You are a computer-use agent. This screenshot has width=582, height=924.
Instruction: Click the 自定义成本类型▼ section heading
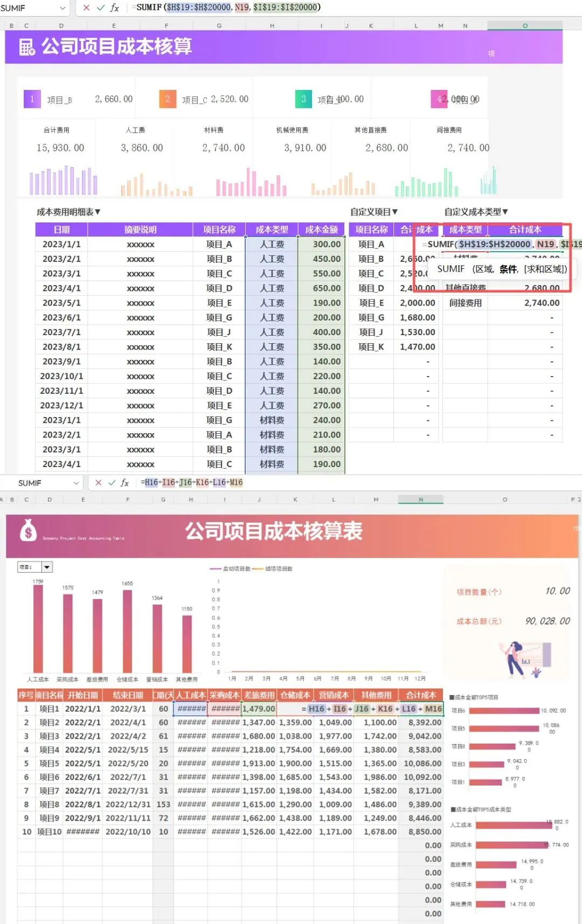click(x=476, y=212)
